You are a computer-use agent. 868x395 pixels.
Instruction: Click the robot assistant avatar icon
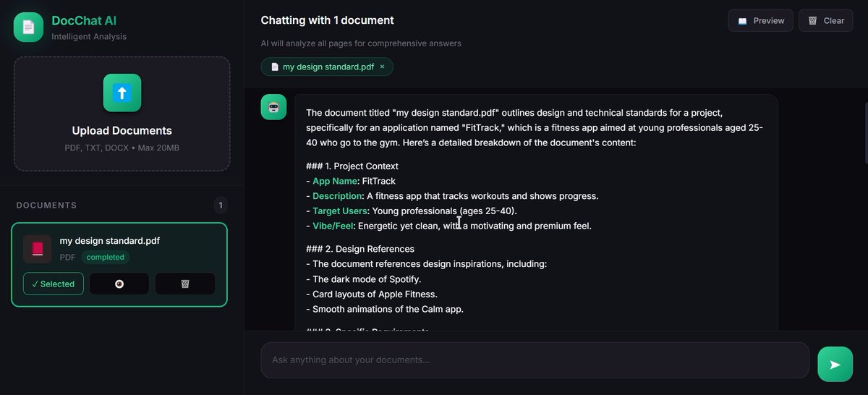click(273, 107)
